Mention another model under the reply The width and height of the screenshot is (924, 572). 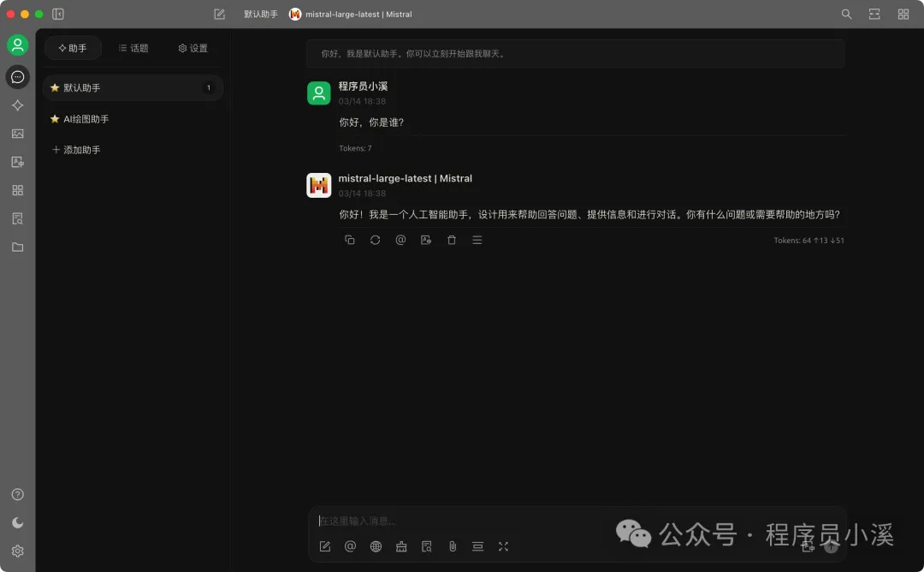(400, 240)
